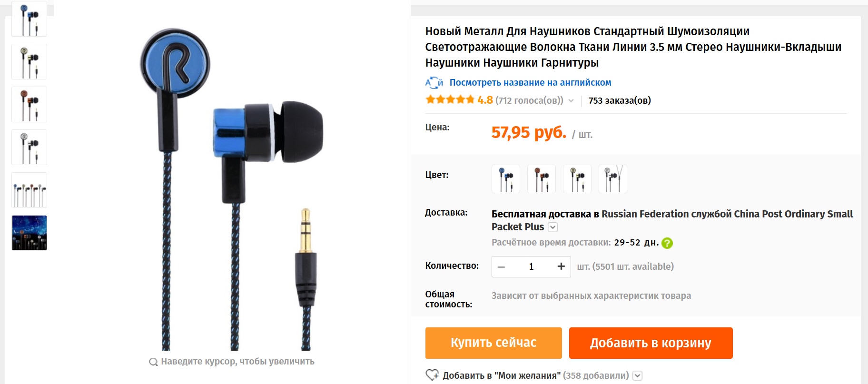Image resolution: width=868 pixels, height=384 pixels.
Task: Click the minus icon to decrease quantity
Action: click(501, 267)
